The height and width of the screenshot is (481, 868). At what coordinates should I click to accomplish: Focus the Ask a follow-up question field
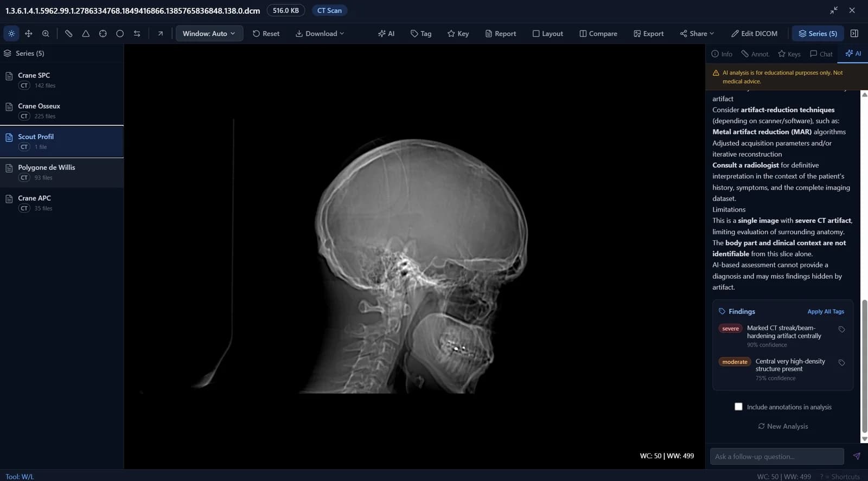tap(777, 457)
